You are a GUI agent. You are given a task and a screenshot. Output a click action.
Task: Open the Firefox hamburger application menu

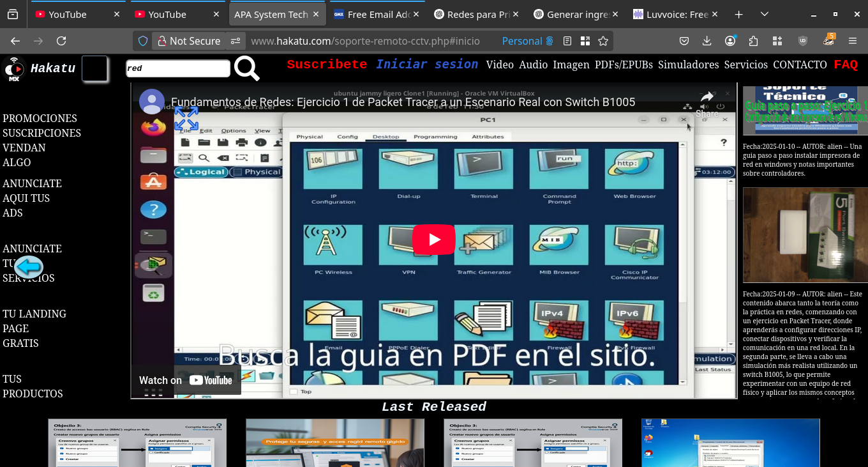tap(853, 41)
